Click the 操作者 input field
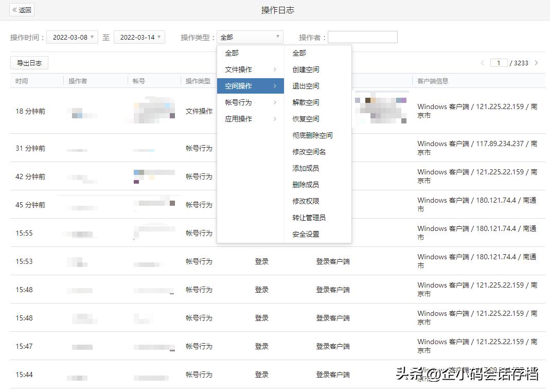The height and width of the screenshot is (392, 550). point(363,37)
